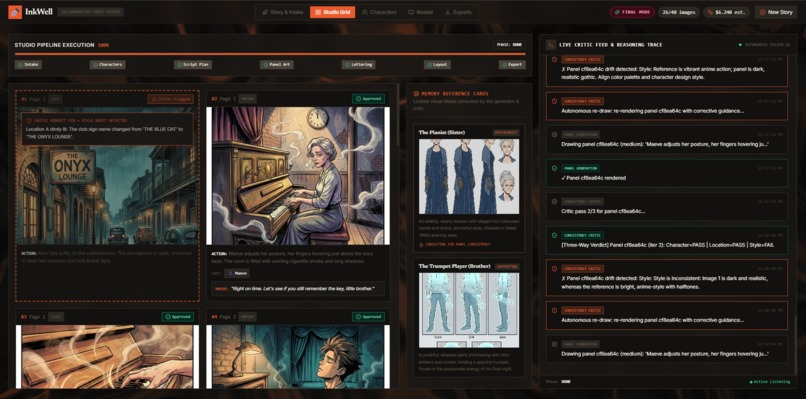Click the Active Listening status indicator
Viewport: 806px width, 399px height.
tap(771, 382)
